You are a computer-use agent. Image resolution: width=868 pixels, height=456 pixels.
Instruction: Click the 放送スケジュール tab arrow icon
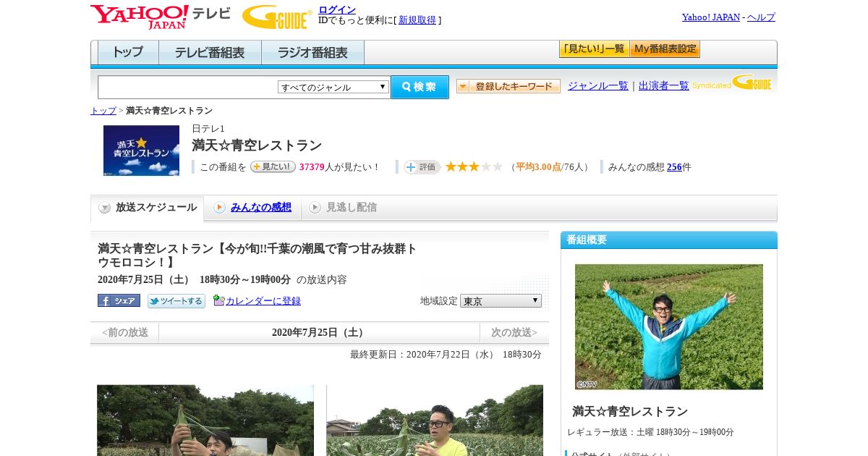tap(105, 208)
